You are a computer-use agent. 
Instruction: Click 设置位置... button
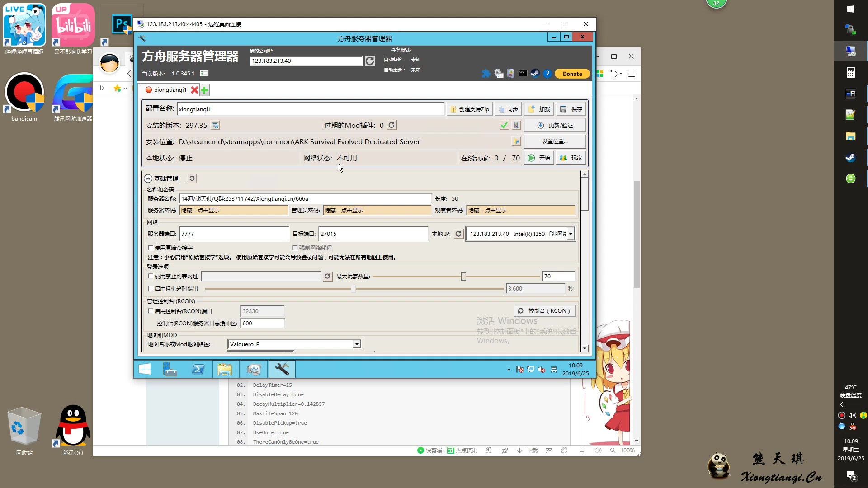555,141
